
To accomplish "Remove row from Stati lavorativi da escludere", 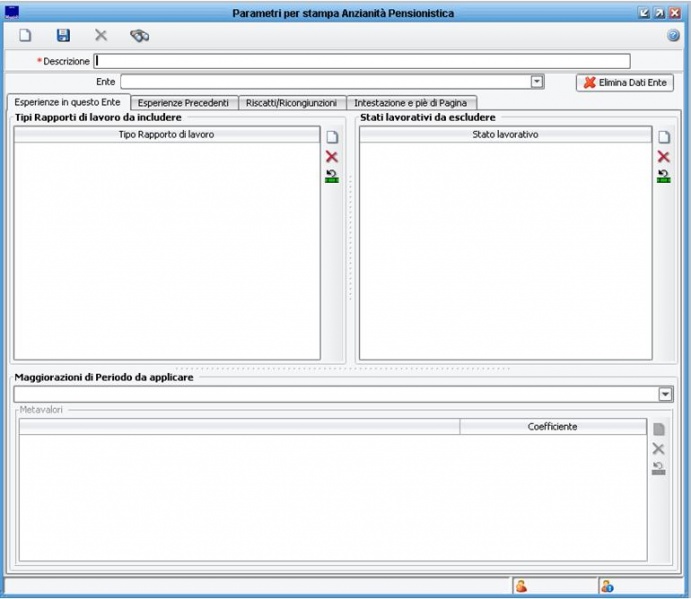I will coord(663,157).
